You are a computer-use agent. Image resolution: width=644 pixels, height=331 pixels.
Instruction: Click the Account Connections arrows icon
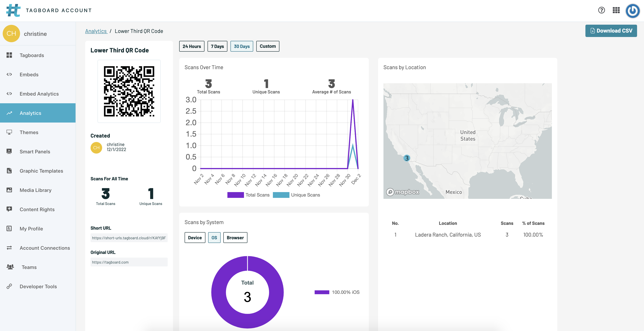tap(9, 248)
